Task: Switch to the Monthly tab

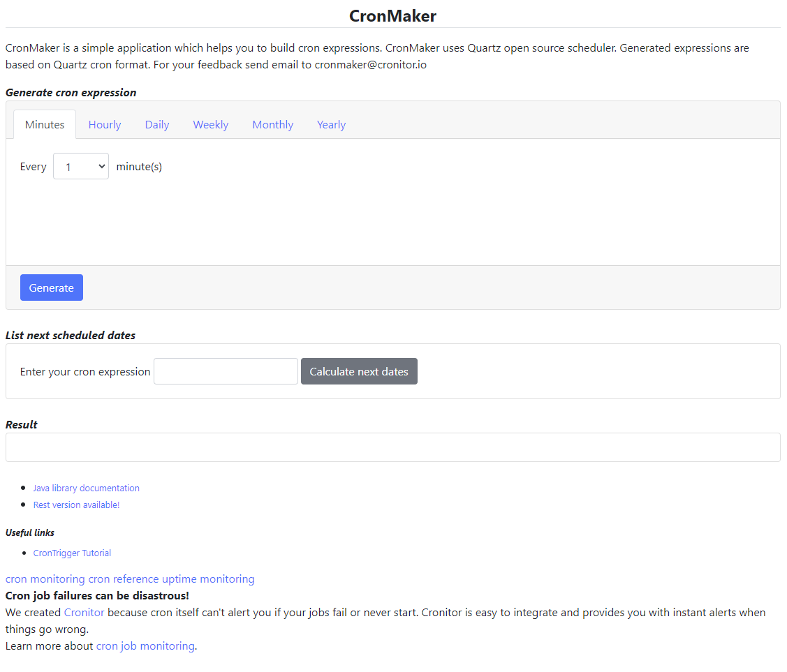Action: coord(272,124)
